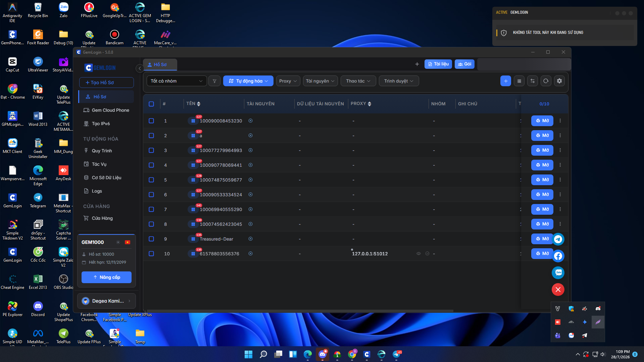Click the sun theme icon next to GEM1000
Image resolution: width=644 pixels, height=362 pixels.
click(x=118, y=242)
